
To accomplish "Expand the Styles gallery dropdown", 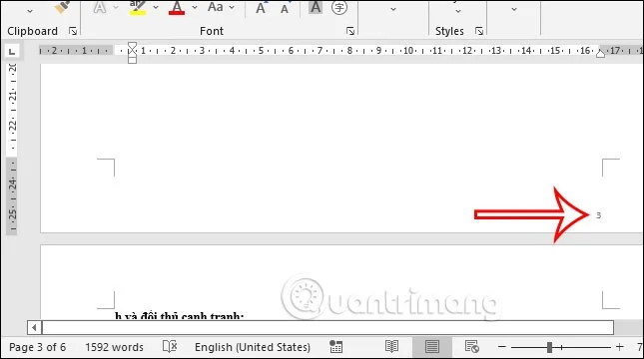I will pyautogui.click(x=458, y=11).
